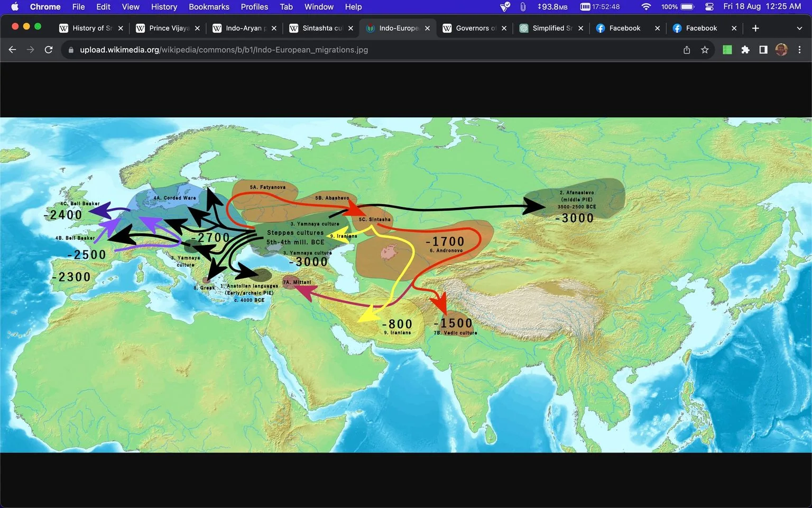The height and width of the screenshot is (508, 812).
Task: Open macOS Control Center toggle icon
Action: point(709,7)
